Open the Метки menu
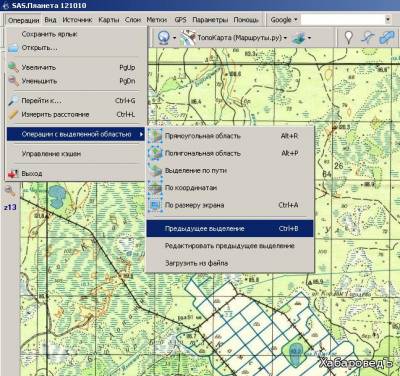 click(156, 20)
